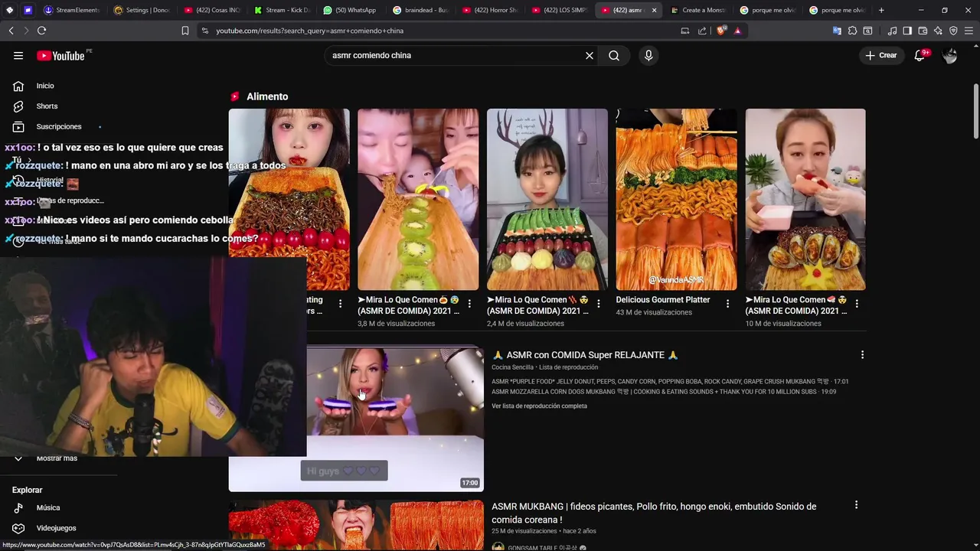Open Suscripciones in the sidebar
980x551 pixels.
click(58, 126)
